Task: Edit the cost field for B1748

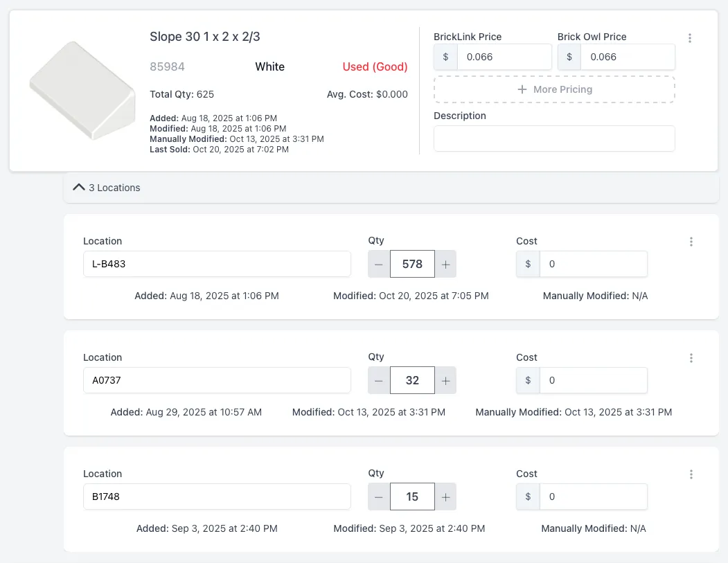Action: 594,497
